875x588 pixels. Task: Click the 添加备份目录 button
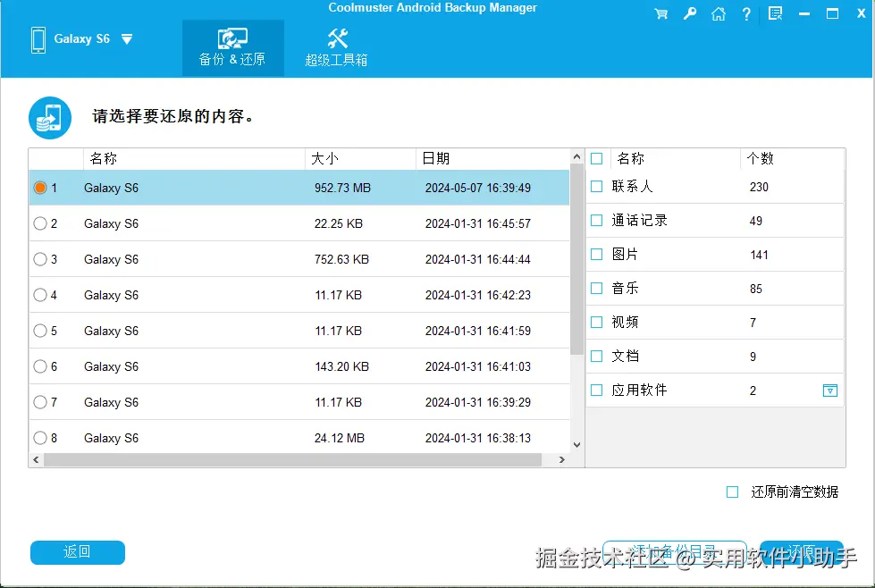(x=674, y=552)
